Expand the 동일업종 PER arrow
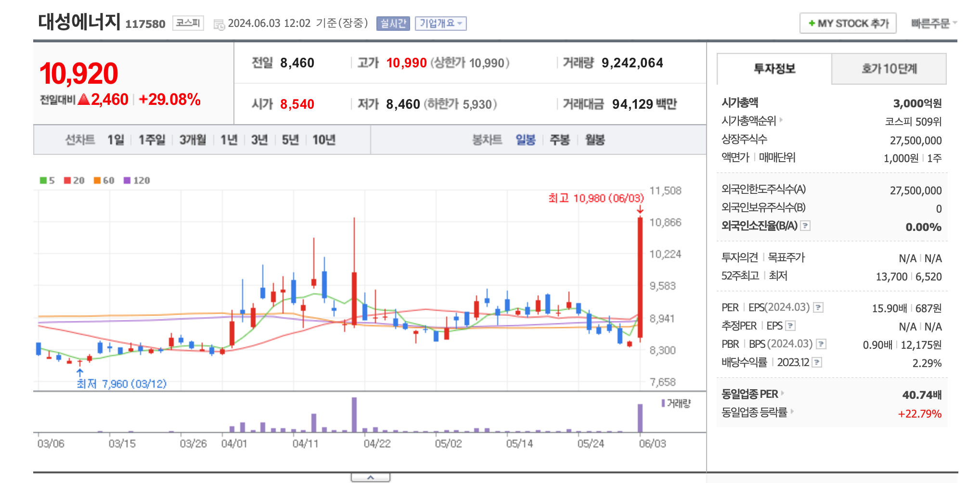Image resolution: width=980 pixels, height=483 pixels. tap(782, 394)
